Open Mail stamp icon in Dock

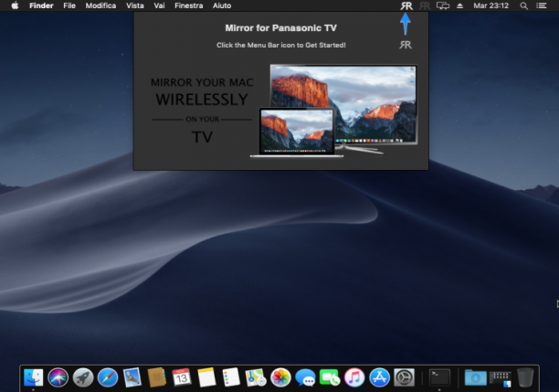(x=132, y=377)
